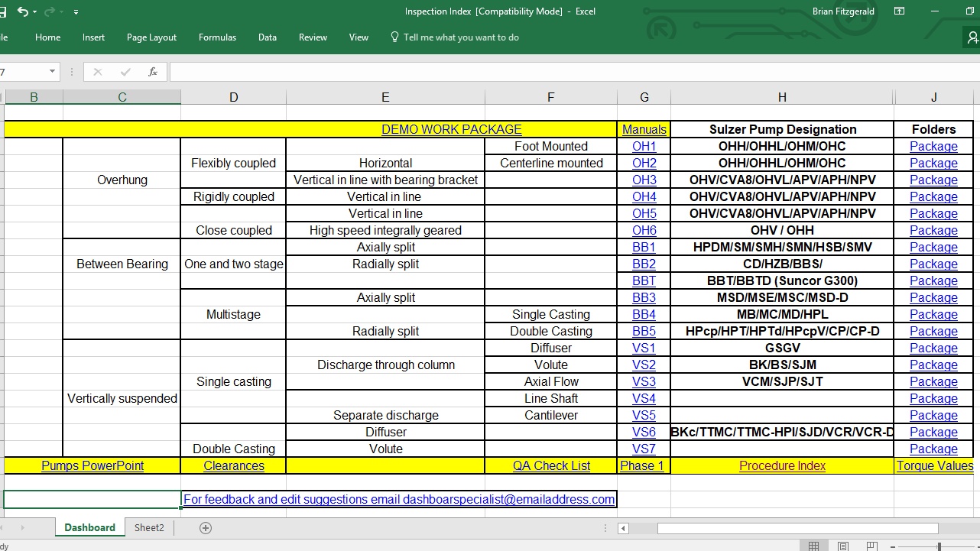Open the QA Check List link
980x551 pixels.
coord(552,466)
